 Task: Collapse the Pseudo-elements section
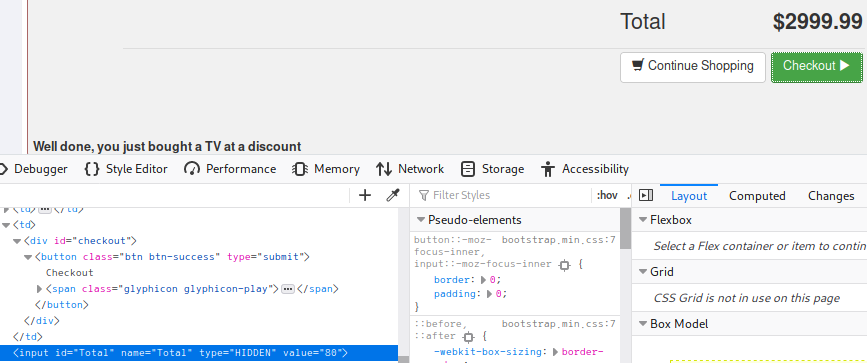point(421,220)
